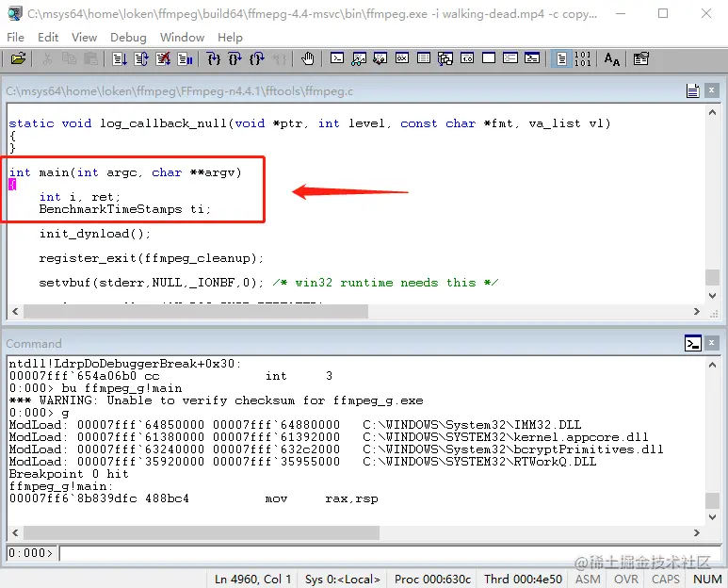Click 'Ln 4960, Col 1' in status bar
728x588 pixels.
click(x=252, y=580)
